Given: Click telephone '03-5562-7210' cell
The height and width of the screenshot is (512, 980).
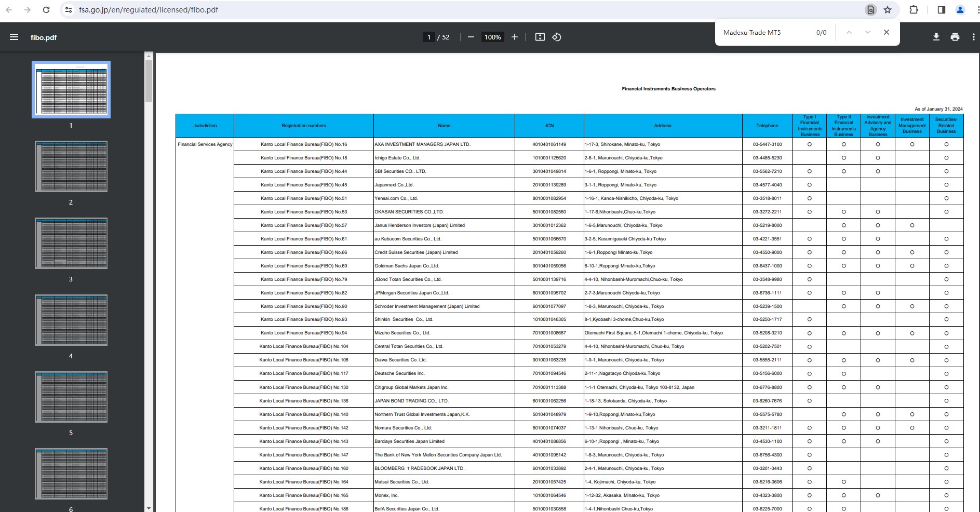Looking at the screenshot, I should pos(767,171).
